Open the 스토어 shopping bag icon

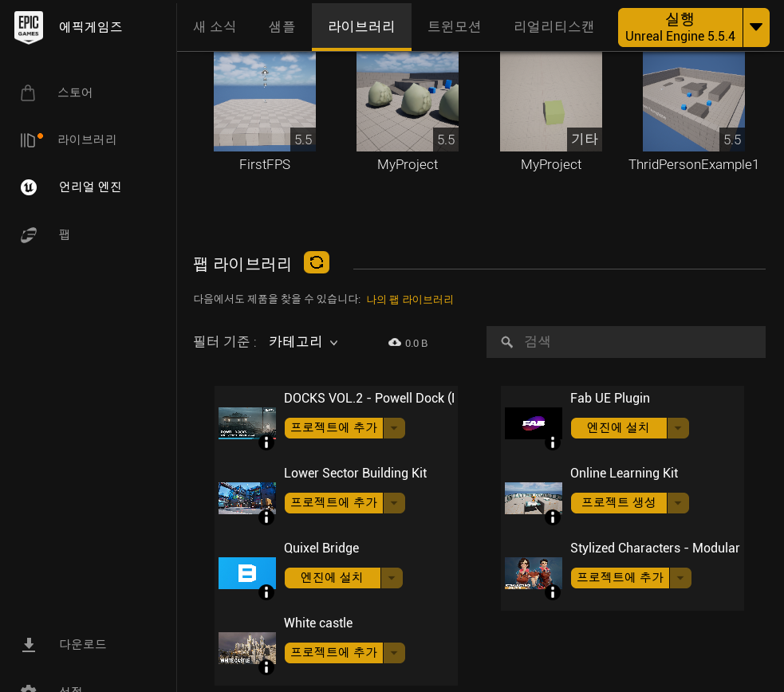click(x=28, y=93)
